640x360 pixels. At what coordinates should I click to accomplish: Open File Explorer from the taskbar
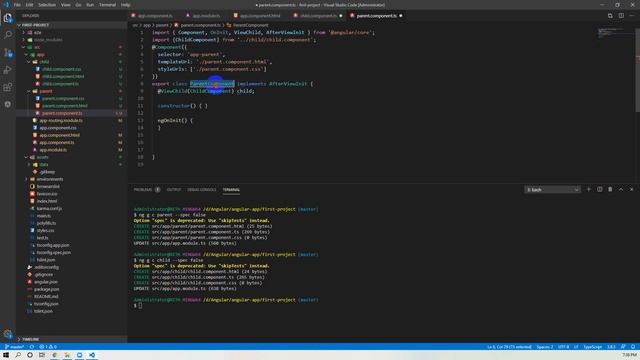pyautogui.click(x=67, y=355)
